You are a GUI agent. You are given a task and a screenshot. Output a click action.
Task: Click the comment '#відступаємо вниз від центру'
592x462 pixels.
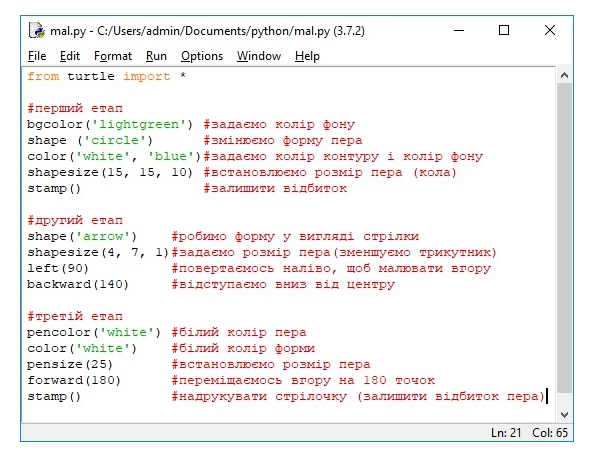tap(283, 284)
